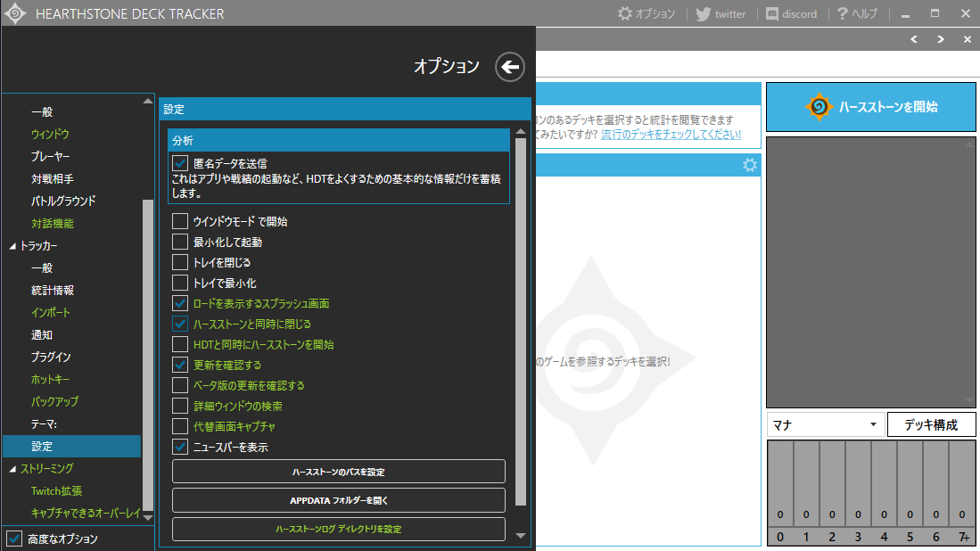Image resolution: width=980 pixels, height=551 pixels.
Task: Click the right arrow in news bar
Action: coord(941,39)
